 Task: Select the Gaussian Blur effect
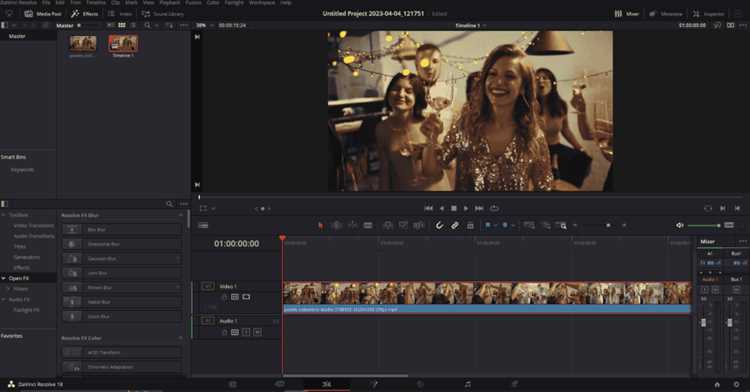(x=122, y=259)
